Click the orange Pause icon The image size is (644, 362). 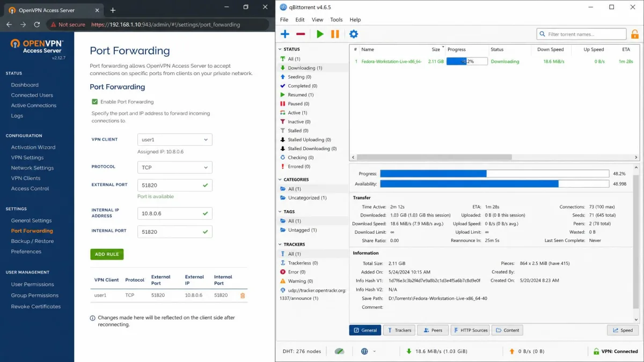(x=335, y=34)
